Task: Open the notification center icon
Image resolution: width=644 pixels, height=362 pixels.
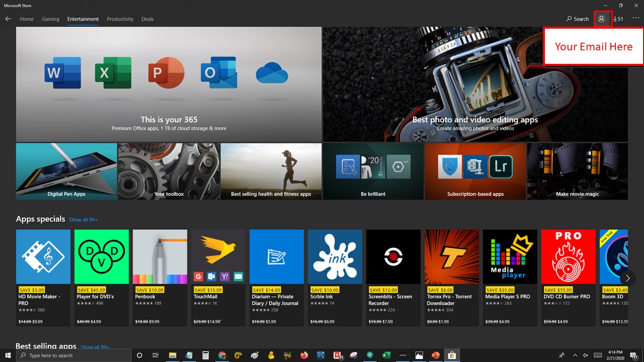Action: (634, 355)
